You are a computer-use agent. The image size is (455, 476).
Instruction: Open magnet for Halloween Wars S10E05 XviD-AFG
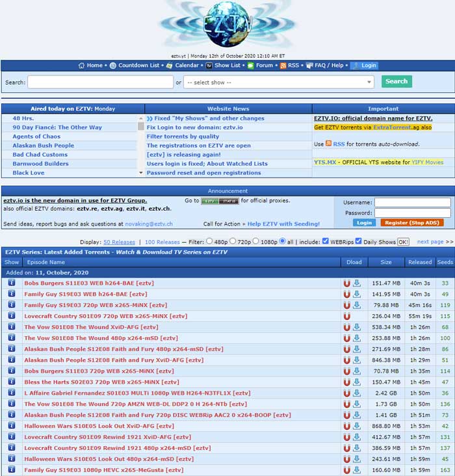tap(346, 426)
